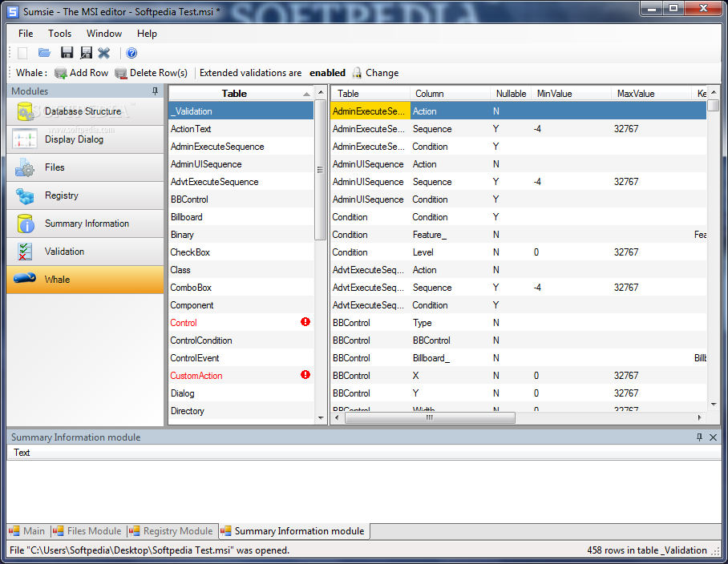Pin the Modules panel
Viewport: 728px width, 564px height.
(x=155, y=91)
